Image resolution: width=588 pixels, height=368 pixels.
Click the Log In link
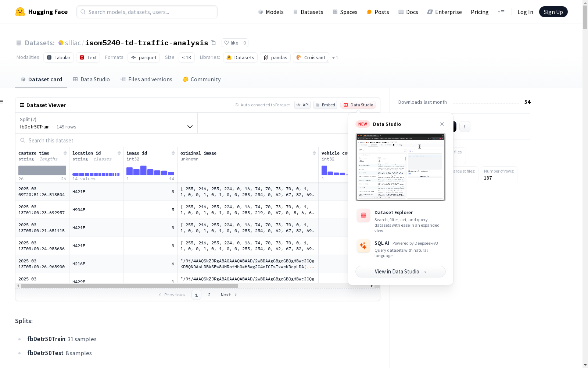(525, 12)
